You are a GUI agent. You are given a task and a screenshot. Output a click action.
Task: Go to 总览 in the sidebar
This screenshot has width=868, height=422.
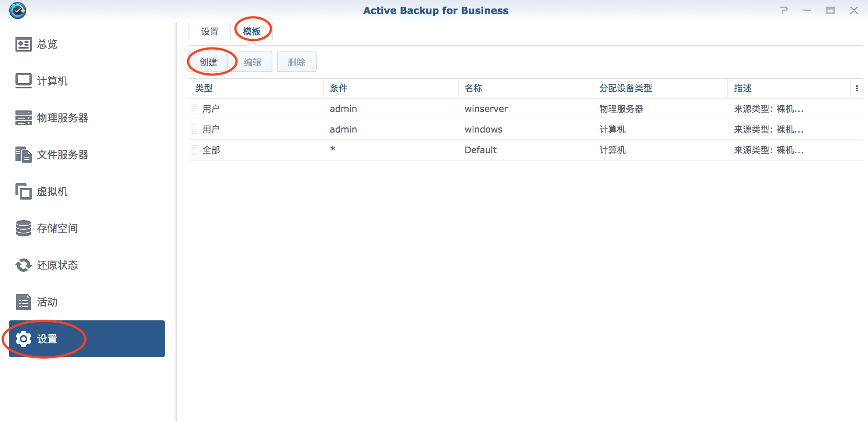coord(87,44)
